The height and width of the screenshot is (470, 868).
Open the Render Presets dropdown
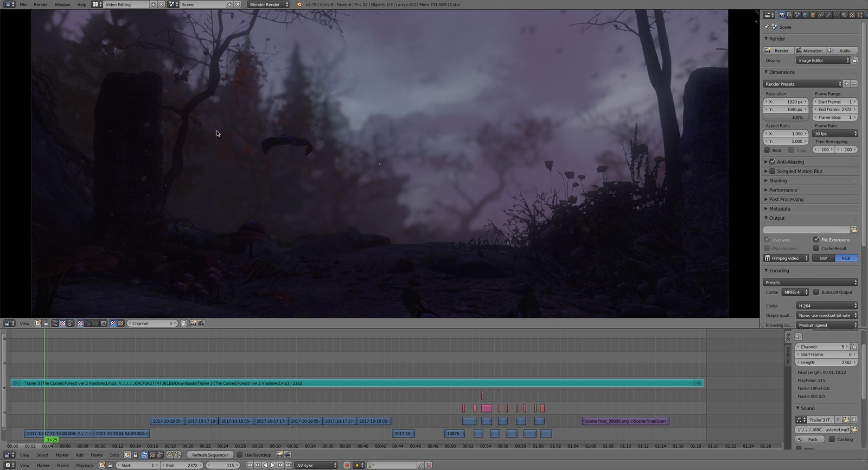tap(802, 84)
